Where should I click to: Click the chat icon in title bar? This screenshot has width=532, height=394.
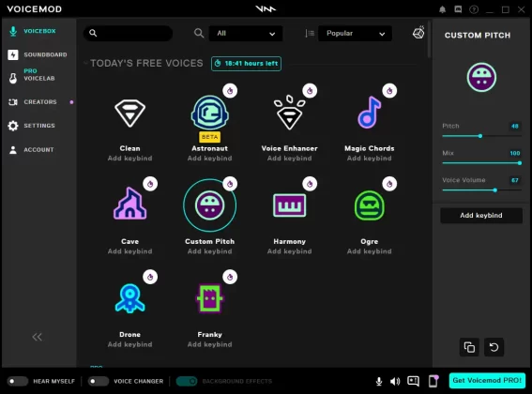(x=458, y=9)
